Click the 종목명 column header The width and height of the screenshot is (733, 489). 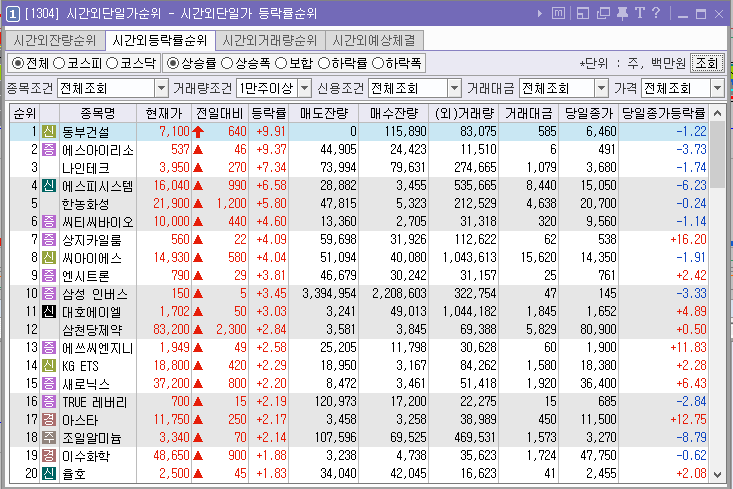[x=97, y=114]
